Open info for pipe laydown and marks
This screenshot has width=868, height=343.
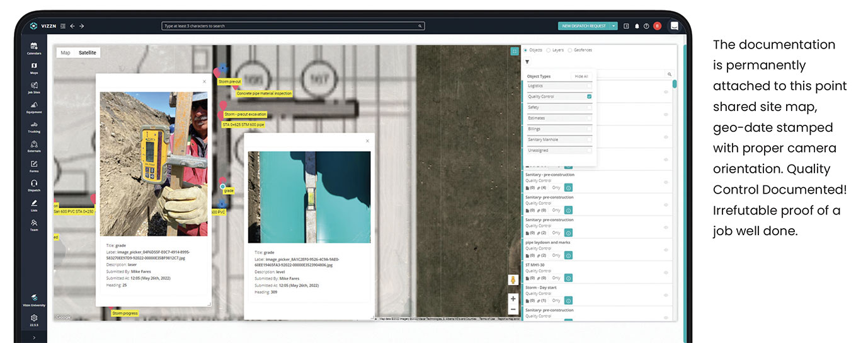pyautogui.click(x=568, y=255)
